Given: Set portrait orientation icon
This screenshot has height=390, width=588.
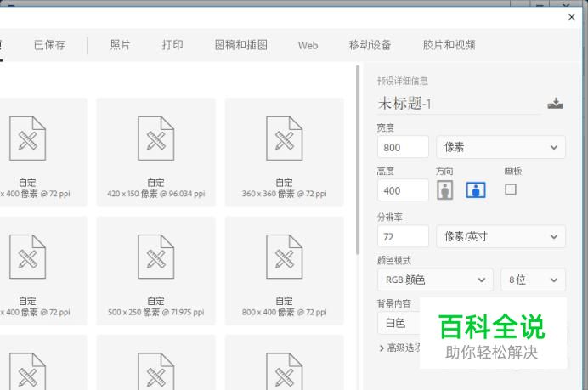Looking at the screenshot, I should pyautogui.click(x=445, y=189).
